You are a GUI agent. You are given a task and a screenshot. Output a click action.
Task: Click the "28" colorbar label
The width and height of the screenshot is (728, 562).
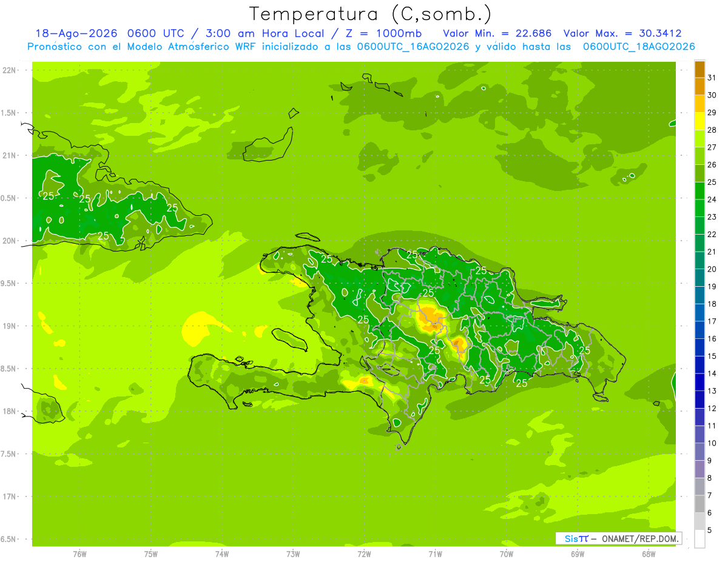point(712,130)
